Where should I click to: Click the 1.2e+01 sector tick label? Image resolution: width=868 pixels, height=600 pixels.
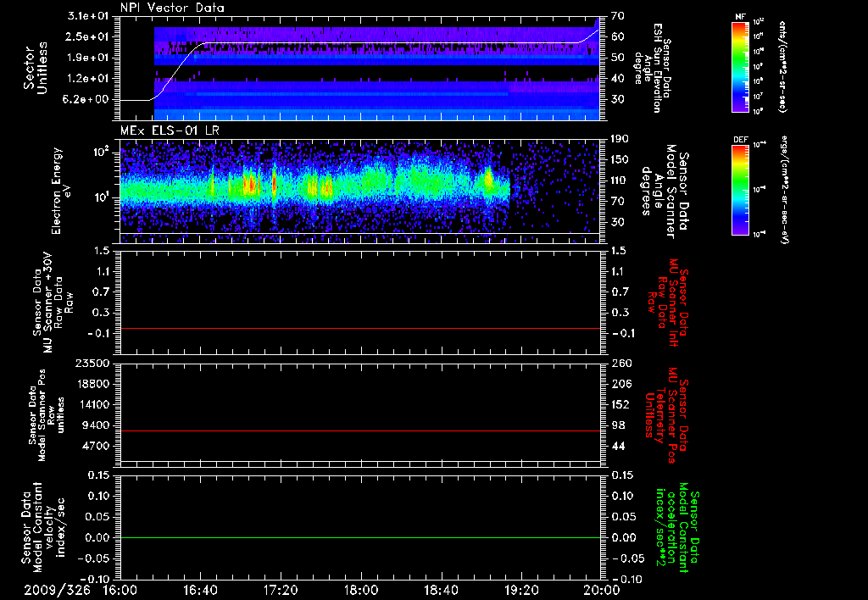pyautogui.click(x=87, y=79)
